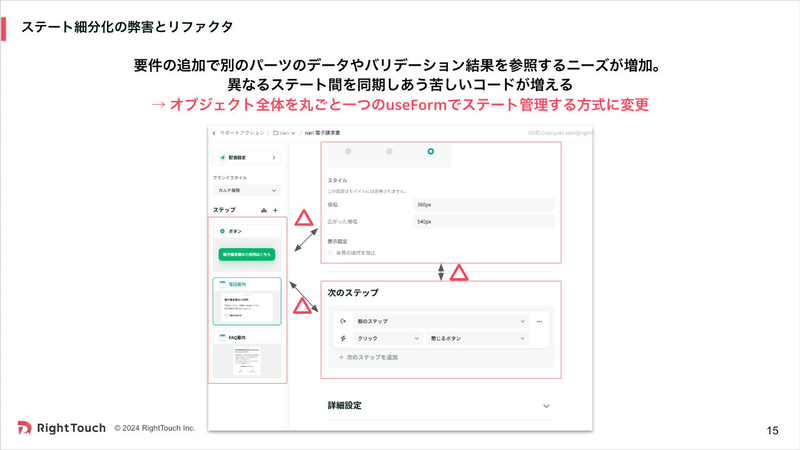
Task: Click the exit arrow icon beside 別のステップ
Action: 343,321
